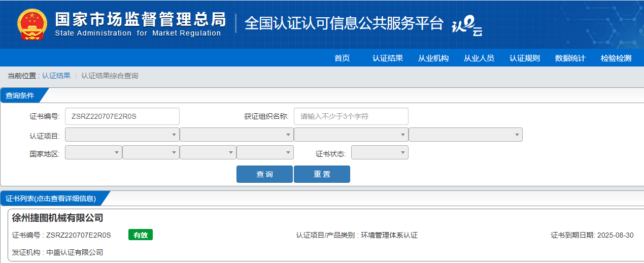
Task: Click the 认e云 cloud logo
Action: point(467,25)
